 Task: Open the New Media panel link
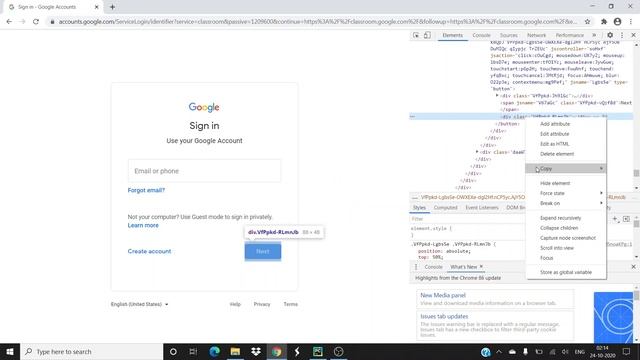point(442,295)
